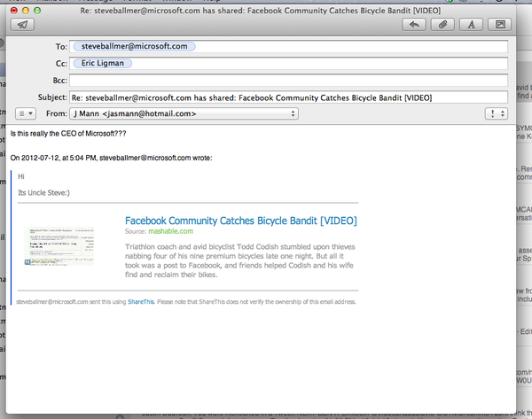
Task: Click the 'Triathlon coach and avid bicyclist' paragraph
Action: tap(240, 260)
